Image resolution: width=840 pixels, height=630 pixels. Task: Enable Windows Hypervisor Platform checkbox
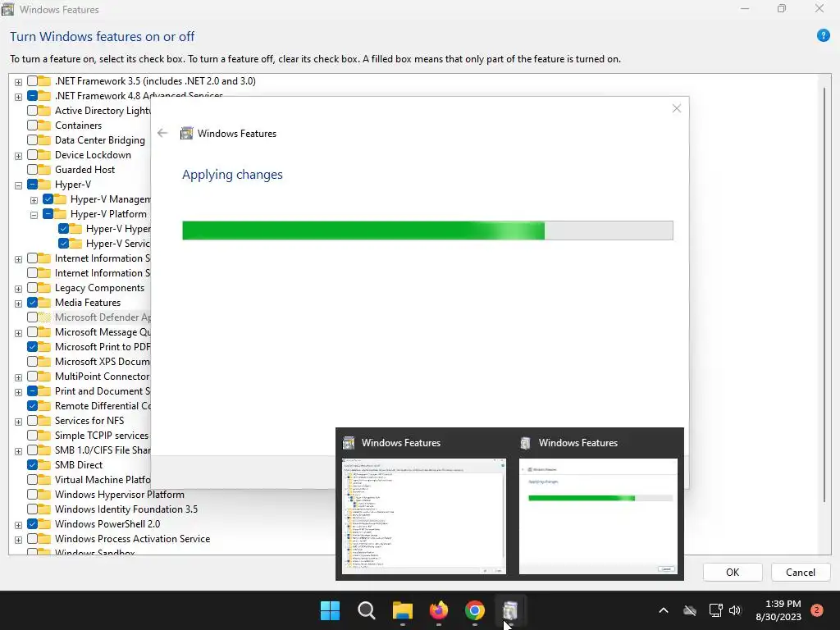tap(32, 494)
